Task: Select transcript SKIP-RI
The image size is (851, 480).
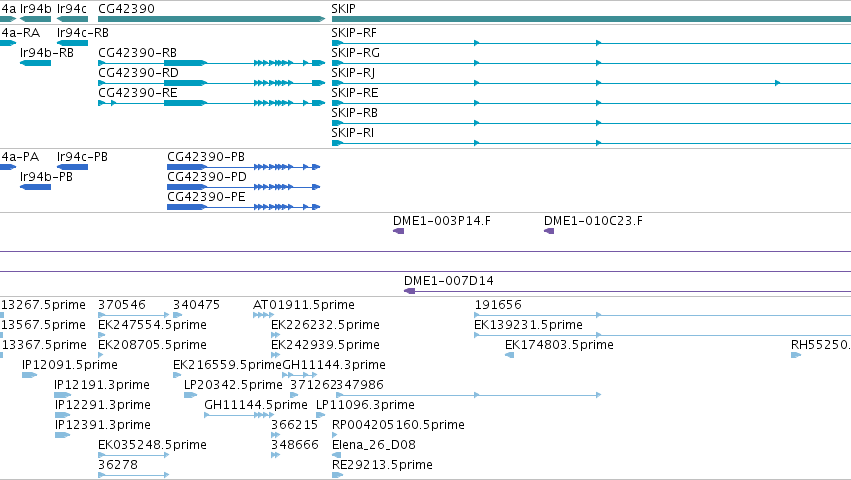Action: pos(591,143)
